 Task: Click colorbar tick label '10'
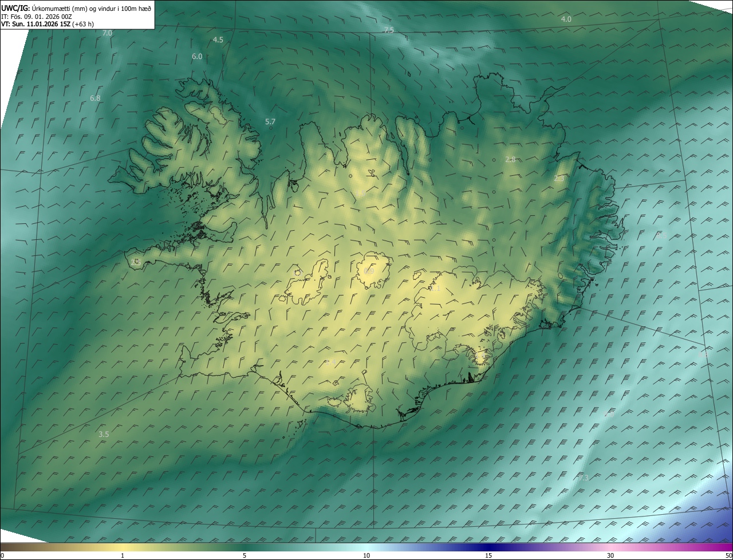click(366, 555)
